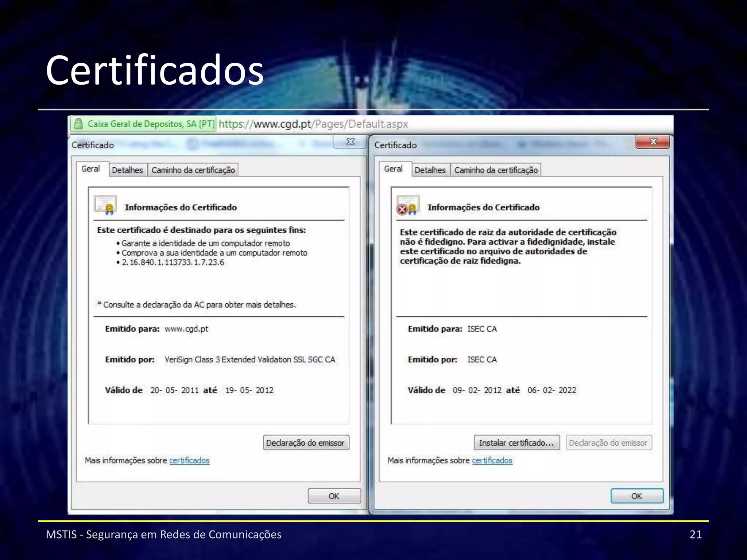The image size is (747, 560).
Task: Click the 19-05-2012 expiry date
Action: click(x=249, y=390)
